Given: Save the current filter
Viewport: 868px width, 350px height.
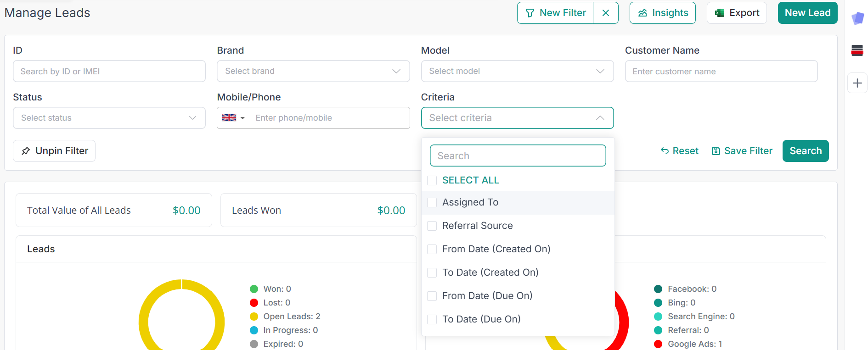Looking at the screenshot, I should tap(742, 151).
